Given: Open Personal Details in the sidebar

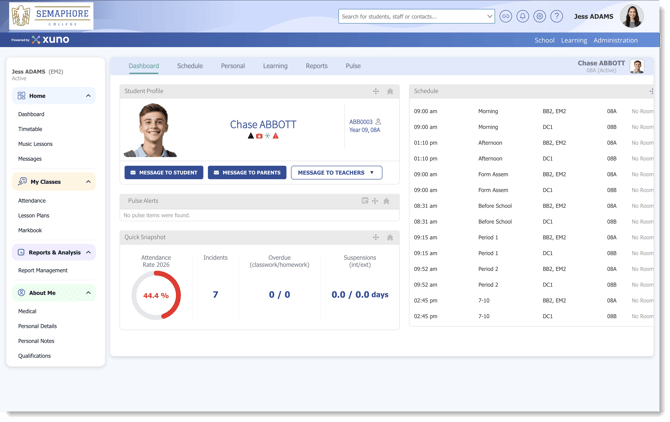Looking at the screenshot, I should click(37, 326).
